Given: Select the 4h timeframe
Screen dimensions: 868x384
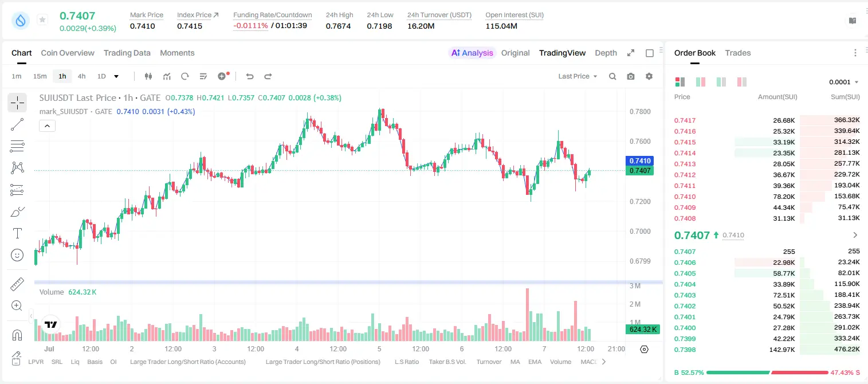Looking at the screenshot, I should 81,76.
